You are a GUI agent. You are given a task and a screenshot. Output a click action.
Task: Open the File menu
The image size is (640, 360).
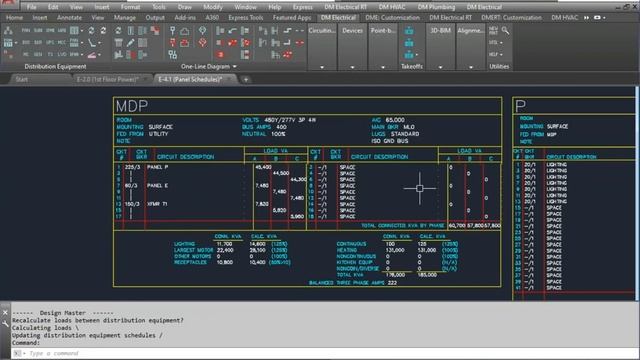tap(31, 7)
